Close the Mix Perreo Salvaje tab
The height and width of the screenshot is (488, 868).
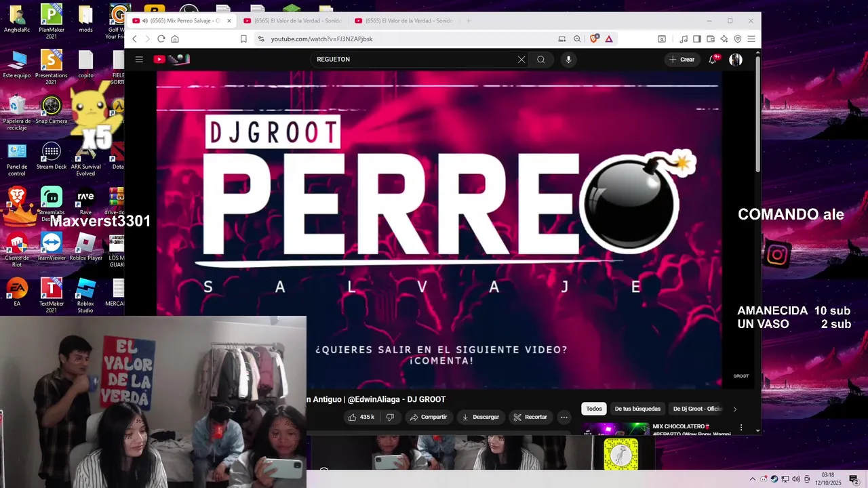[229, 21]
